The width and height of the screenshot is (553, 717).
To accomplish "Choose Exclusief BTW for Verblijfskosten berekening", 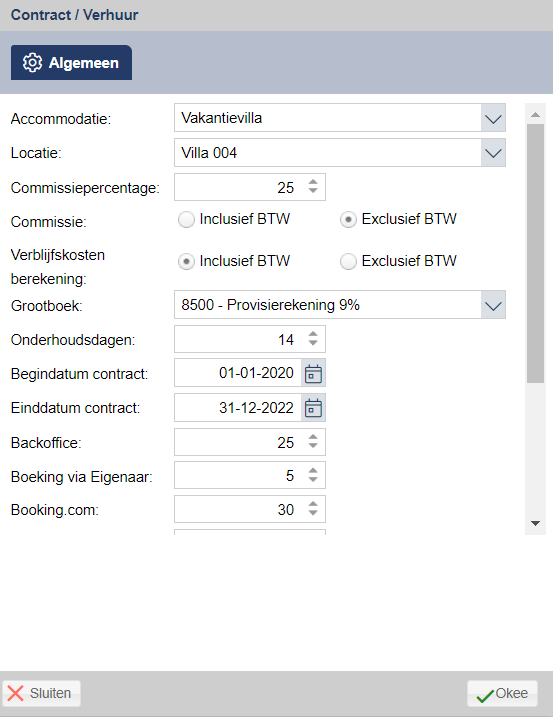I will 348,262.
